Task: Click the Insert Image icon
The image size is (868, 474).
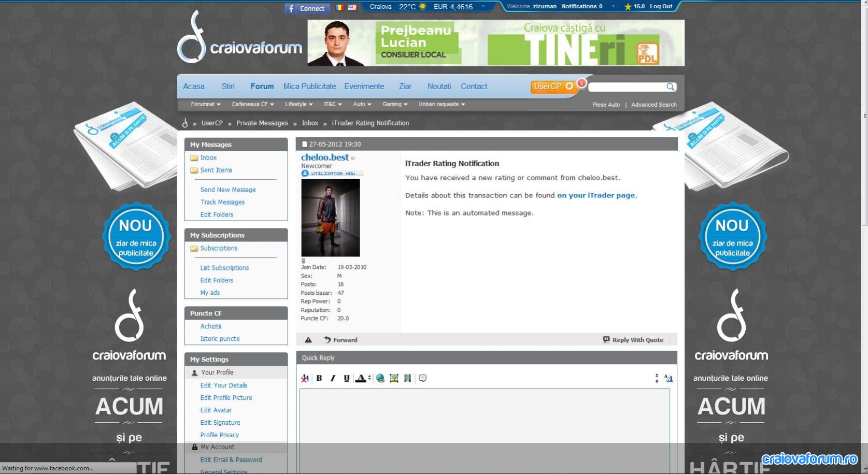Action: [394, 378]
